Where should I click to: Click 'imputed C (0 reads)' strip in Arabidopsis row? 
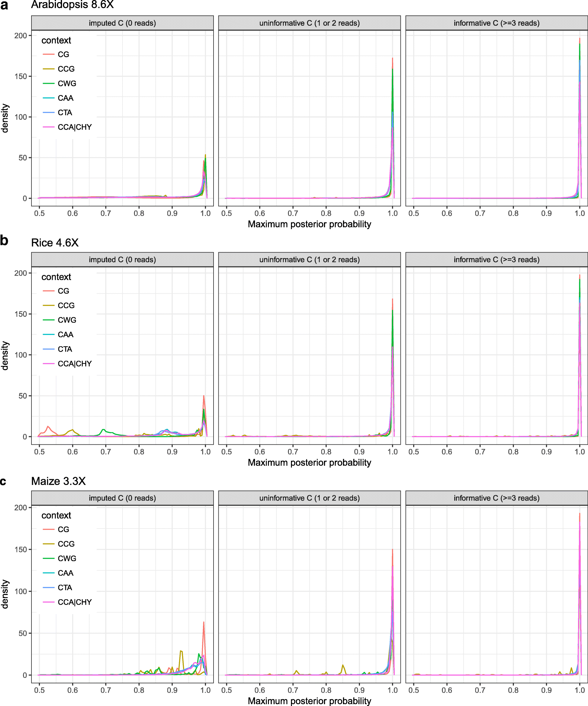(x=122, y=23)
